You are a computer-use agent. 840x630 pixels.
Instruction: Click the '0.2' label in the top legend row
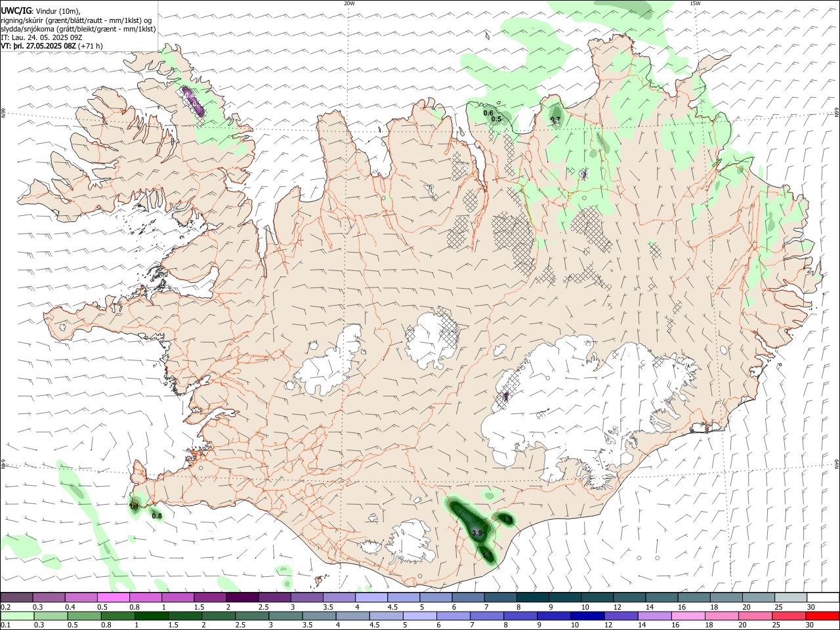[x=6, y=607]
